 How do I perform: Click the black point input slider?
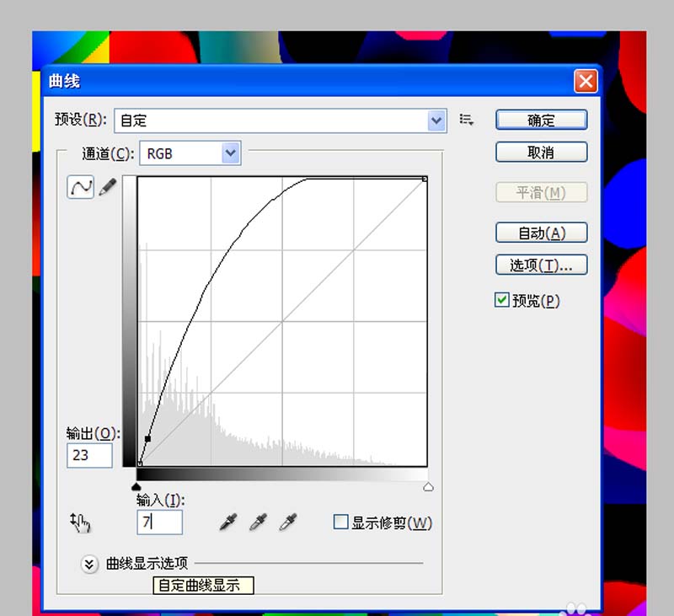pyautogui.click(x=136, y=486)
